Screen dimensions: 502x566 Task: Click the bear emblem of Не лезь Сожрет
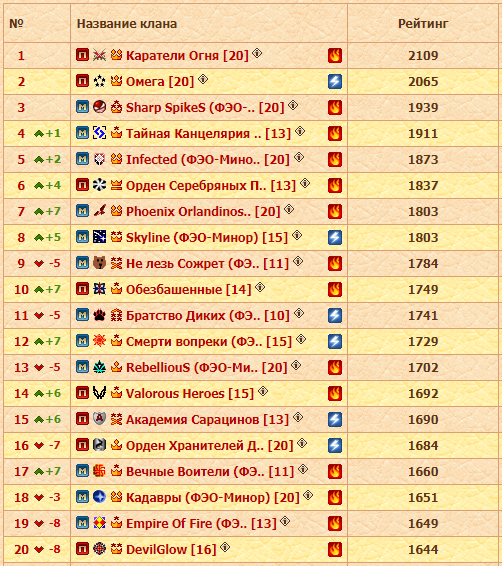tap(99, 263)
